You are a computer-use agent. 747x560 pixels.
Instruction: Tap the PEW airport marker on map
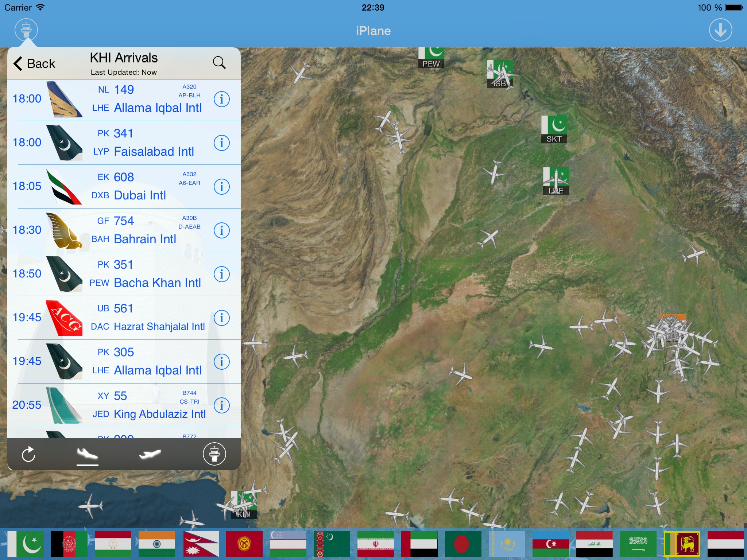coord(431,58)
